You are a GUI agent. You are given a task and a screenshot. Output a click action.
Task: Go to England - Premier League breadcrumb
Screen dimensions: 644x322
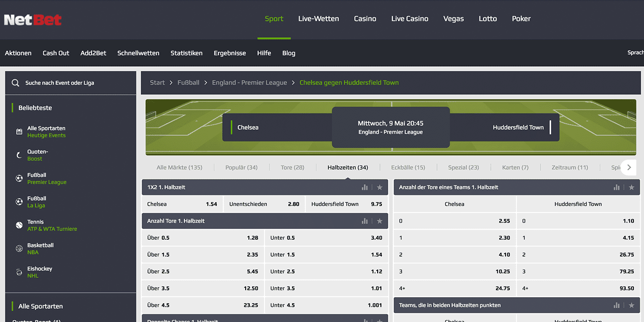pyautogui.click(x=249, y=83)
